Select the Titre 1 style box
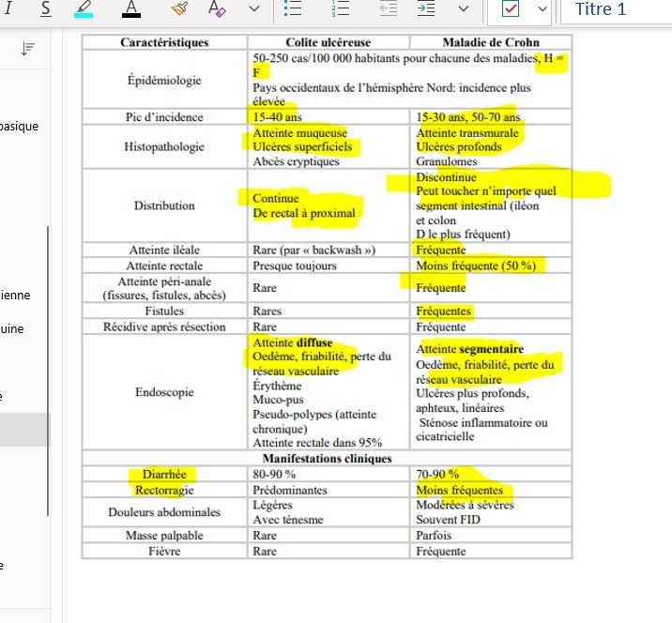672x623 pixels. coord(617,9)
